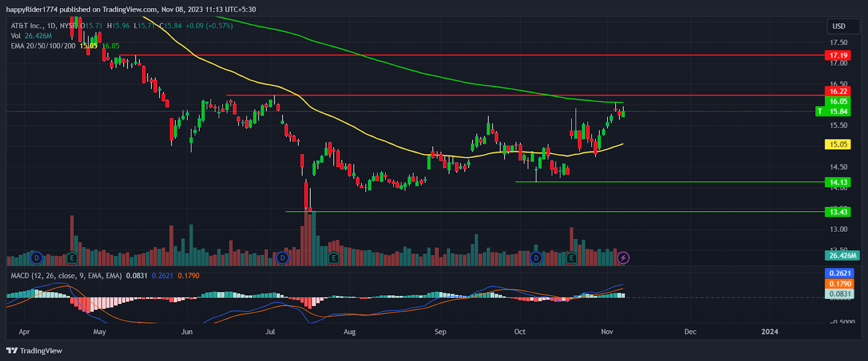Click the 15.50 price axis tick
This screenshot has height=361, width=868.
tap(838, 125)
